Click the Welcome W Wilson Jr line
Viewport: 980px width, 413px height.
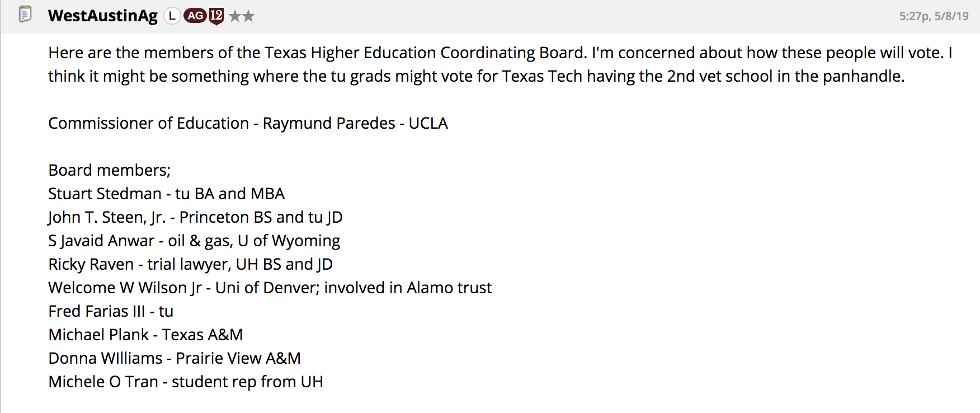click(x=270, y=288)
